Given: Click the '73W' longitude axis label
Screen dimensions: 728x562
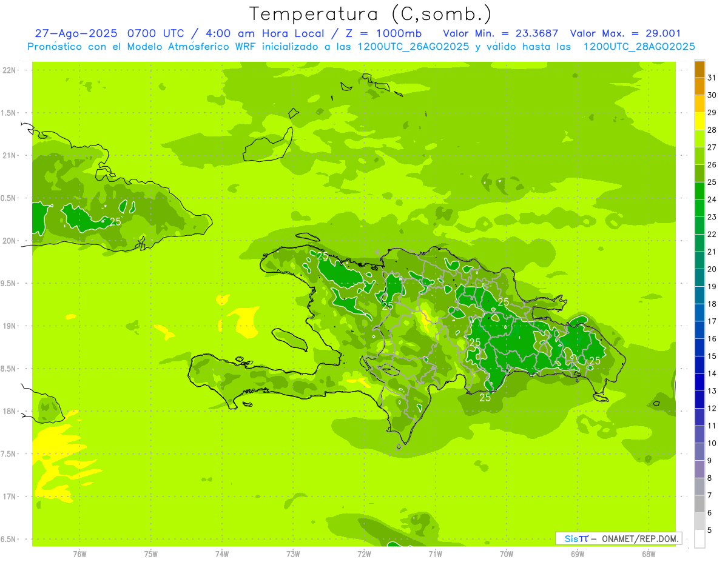Looking at the screenshot, I should point(293,554).
